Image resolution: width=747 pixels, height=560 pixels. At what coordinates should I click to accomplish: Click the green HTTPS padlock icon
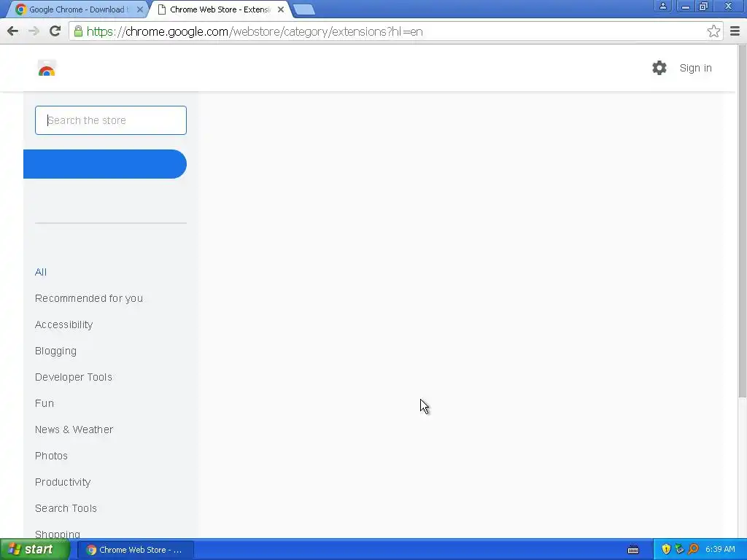click(78, 31)
